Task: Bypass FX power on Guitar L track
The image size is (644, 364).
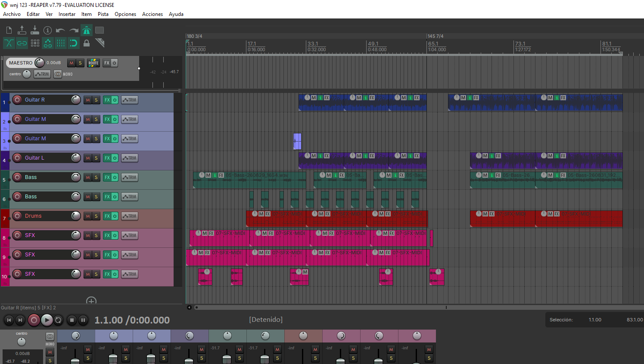Action: [115, 158]
